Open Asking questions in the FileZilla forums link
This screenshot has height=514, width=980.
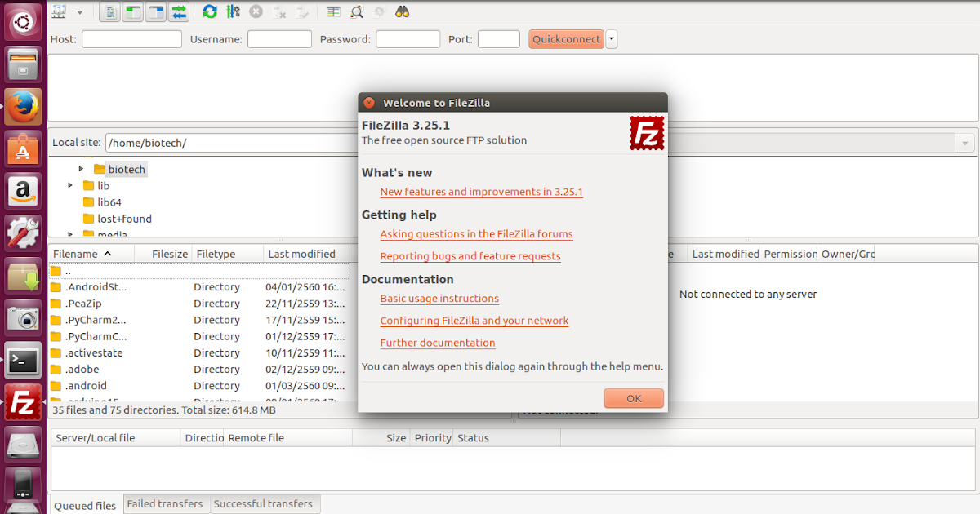(476, 234)
